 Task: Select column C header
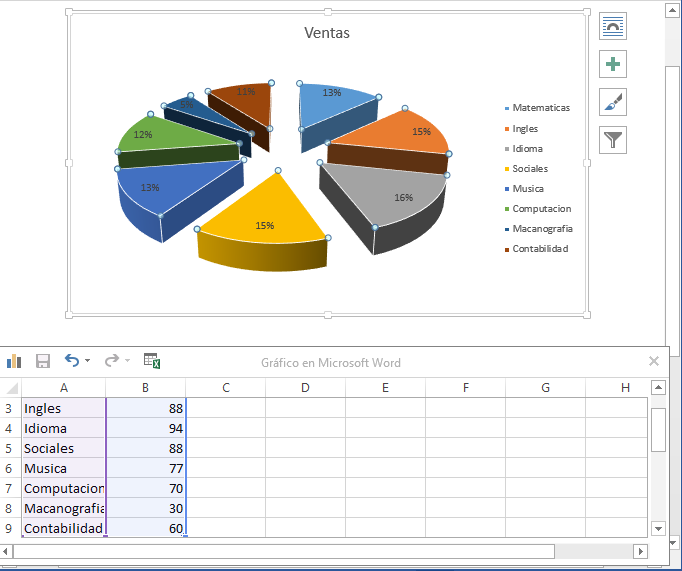[225, 387]
